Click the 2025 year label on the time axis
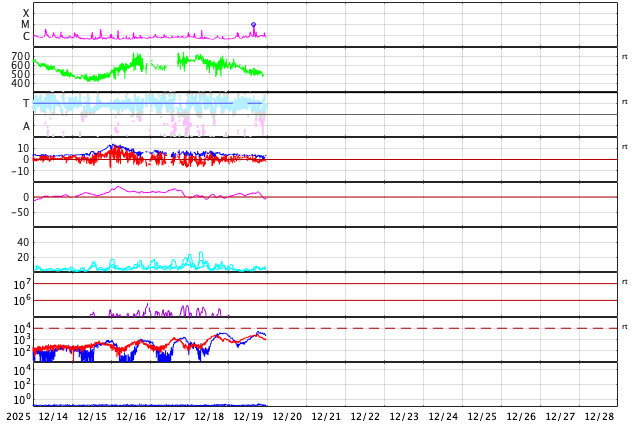This screenshot has width=634, height=424. click(x=18, y=416)
